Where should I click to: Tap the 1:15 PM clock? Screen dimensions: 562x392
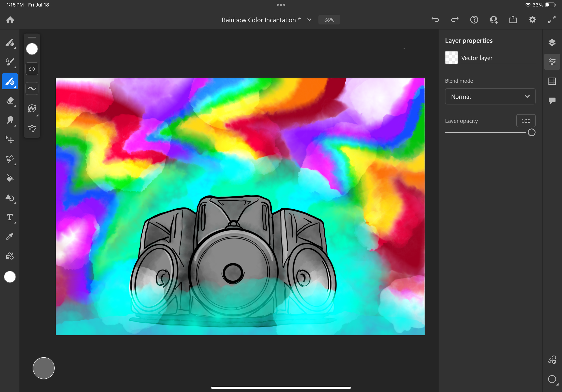coord(15,5)
